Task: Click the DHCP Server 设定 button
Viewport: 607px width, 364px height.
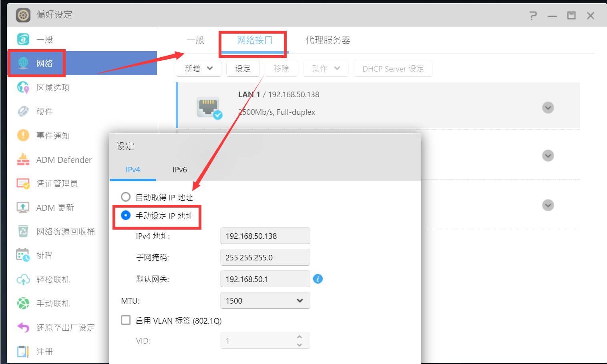Action: 393,68
